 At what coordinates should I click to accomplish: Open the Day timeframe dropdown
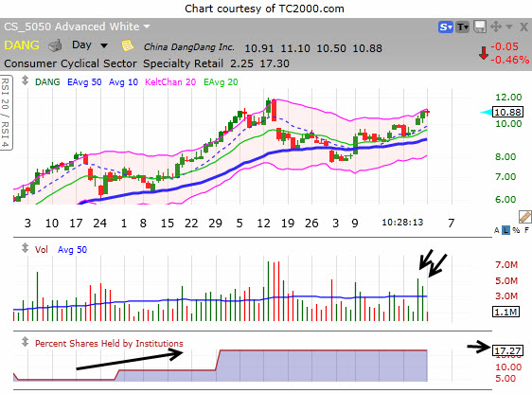(x=90, y=45)
